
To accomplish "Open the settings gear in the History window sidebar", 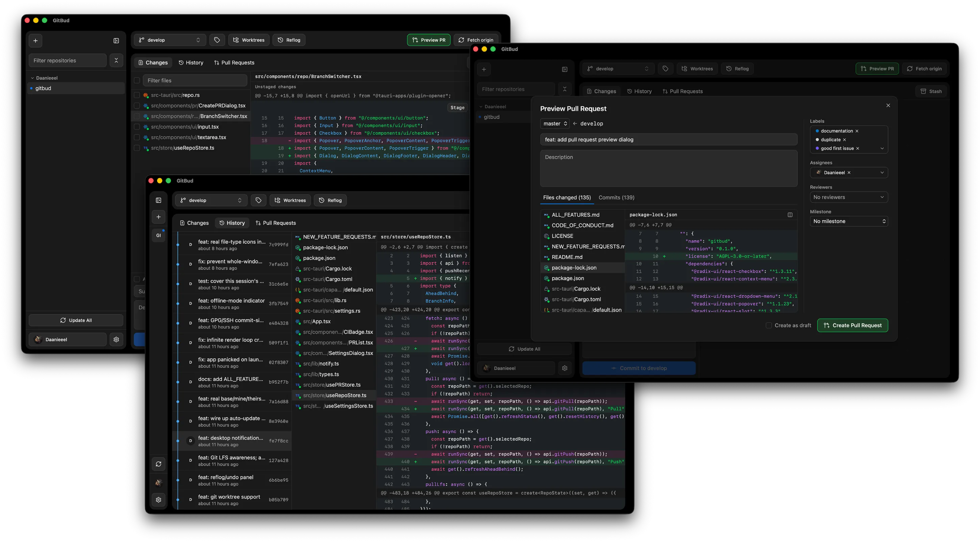I will pyautogui.click(x=158, y=500).
